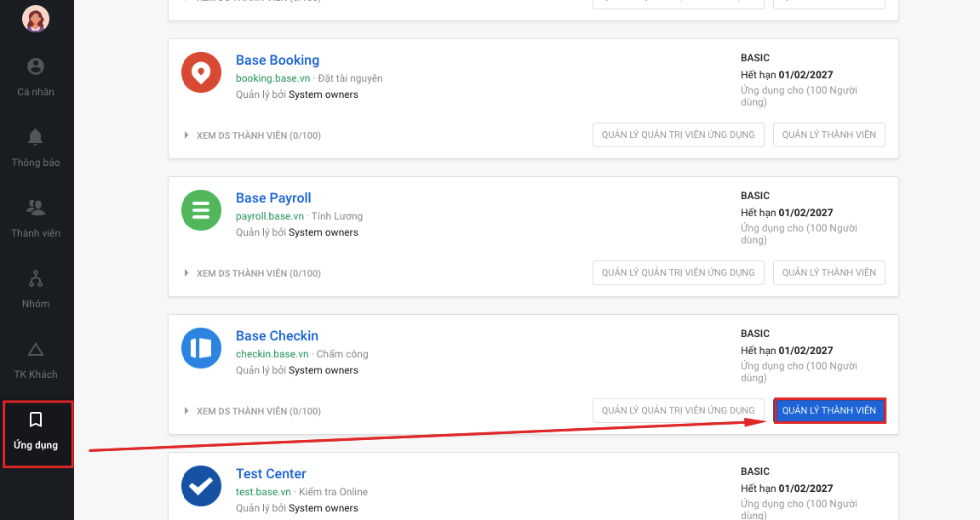
Task: Visit the test.base.vn link
Action: (x=263, y=492)
